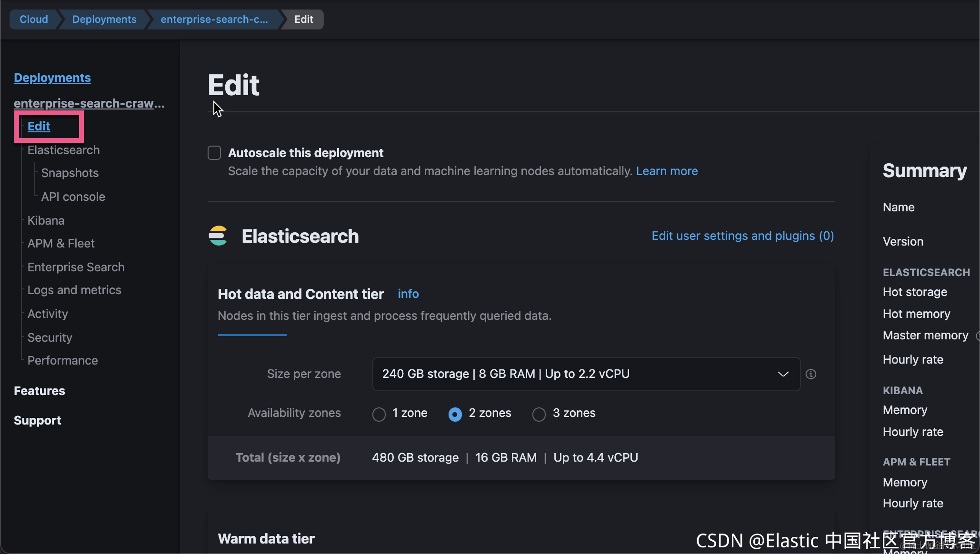Image resolution: width=980 pixels, height=554 pixels.
Task: Open API console in the sidebar
Action: click(73, 197)
